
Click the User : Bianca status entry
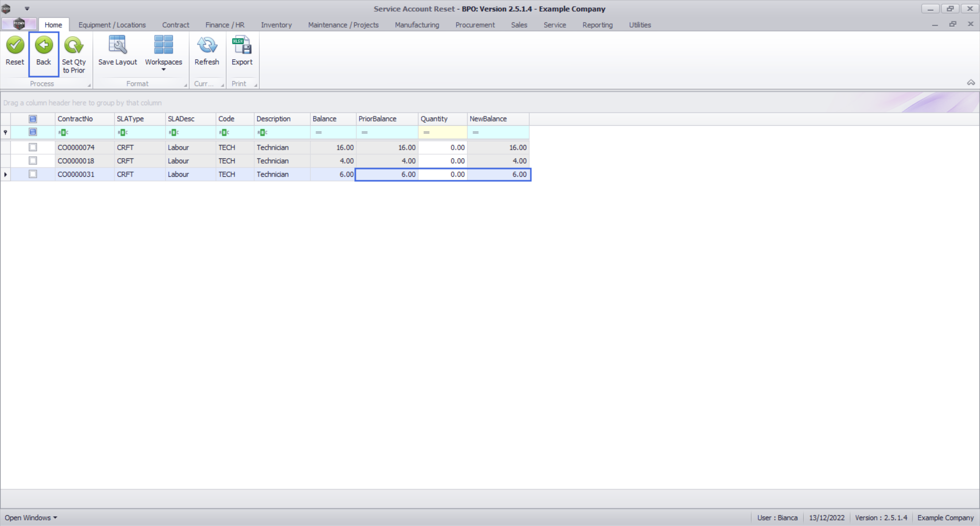[777, 518]
